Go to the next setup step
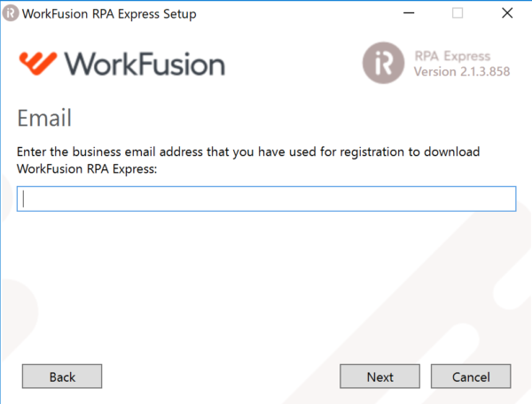532x404 pixels. click(379, 377)
